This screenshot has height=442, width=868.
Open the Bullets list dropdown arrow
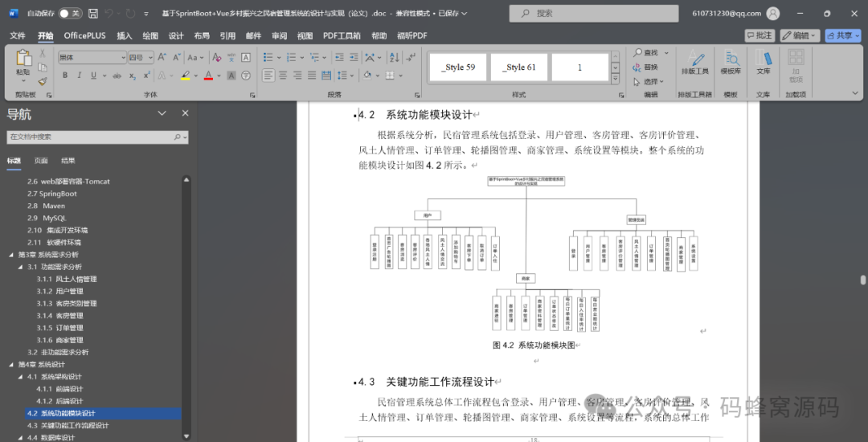click(278, 57)
